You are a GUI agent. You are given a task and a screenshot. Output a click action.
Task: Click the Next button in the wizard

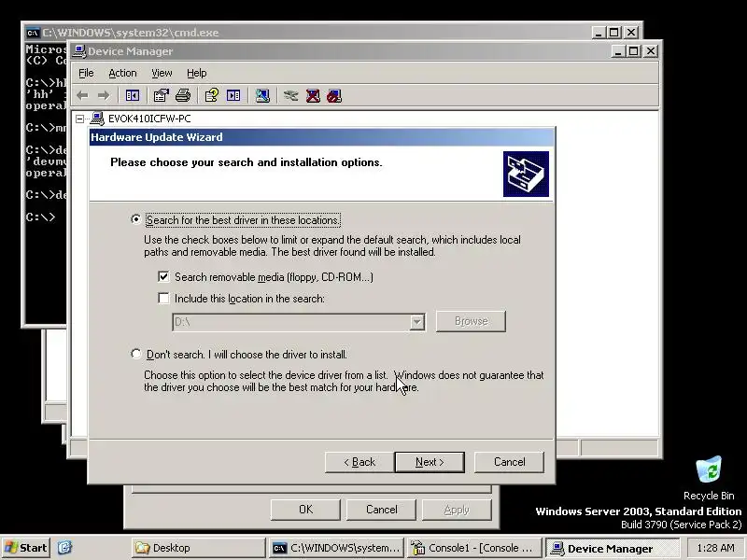pyautogui.click(x=430, y=462)
